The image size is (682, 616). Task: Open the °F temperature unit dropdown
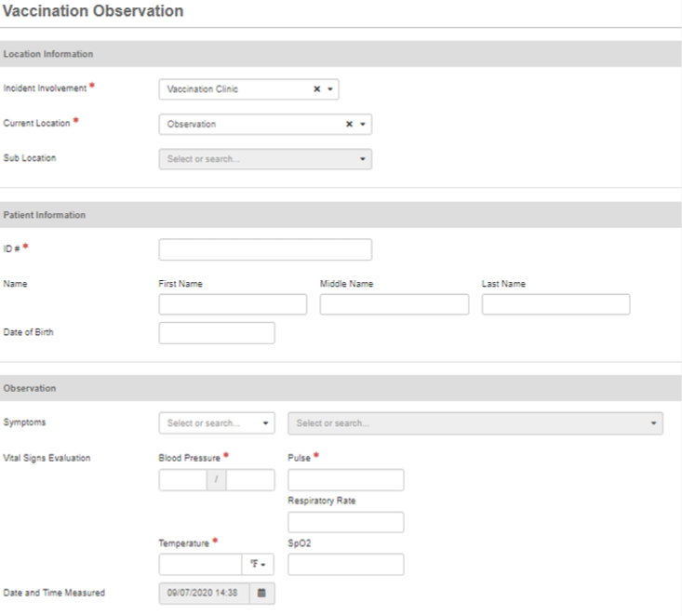[258, 564]
